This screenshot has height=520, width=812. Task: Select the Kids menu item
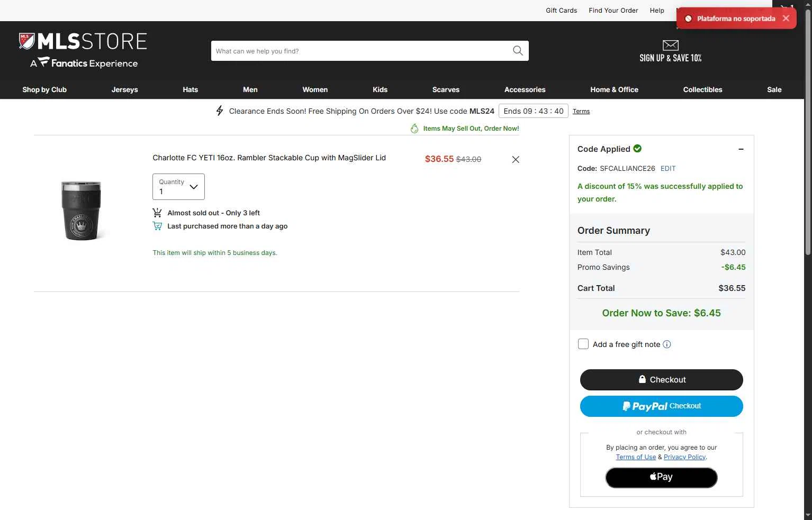click(x=380, y=90)
